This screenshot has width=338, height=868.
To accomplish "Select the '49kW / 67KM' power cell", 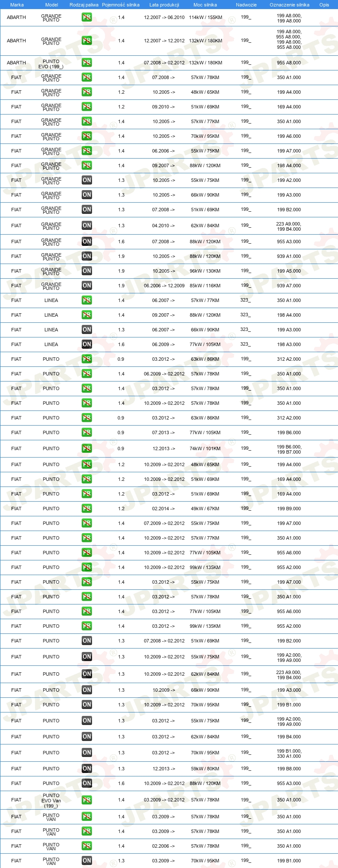I will [205, 509].
